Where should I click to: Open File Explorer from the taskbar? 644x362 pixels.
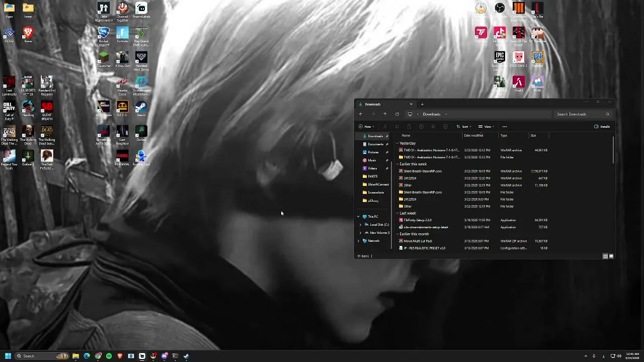tap(75, 356)
